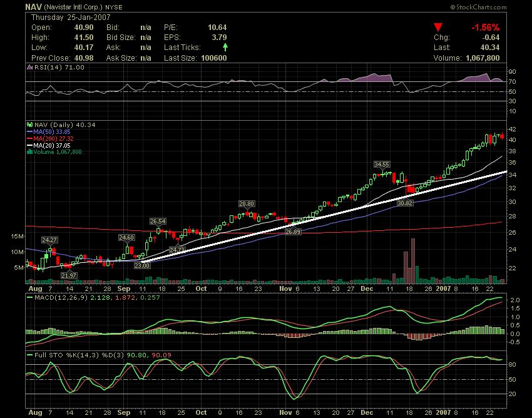Click the 24.73 price low label

point(177,250)
